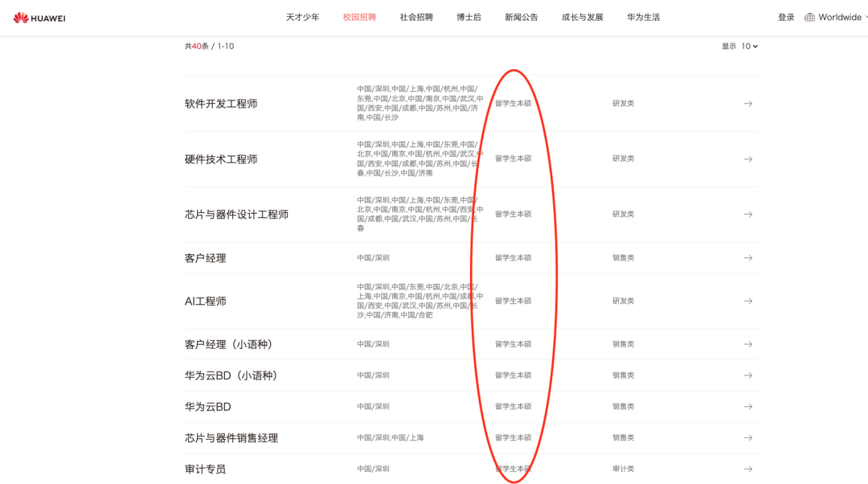Click the Huawei logo
This screenshot has height=484, width=868.
[39, 18]
